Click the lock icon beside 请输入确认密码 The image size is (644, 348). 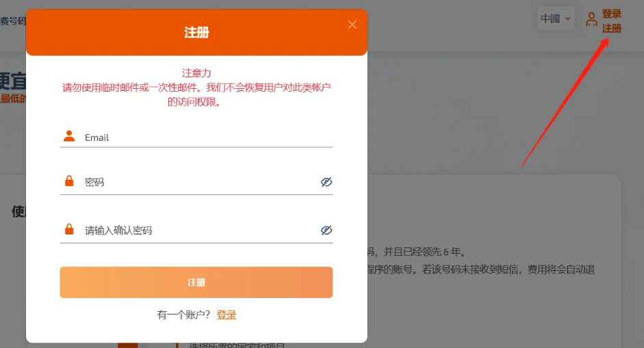coord(69,230)
